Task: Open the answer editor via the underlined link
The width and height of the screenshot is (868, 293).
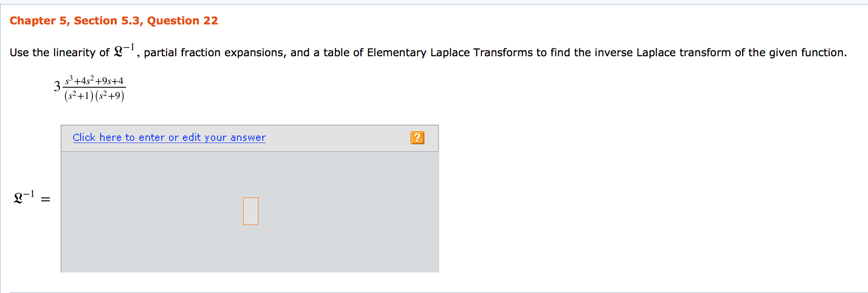Action: [169, 137]
